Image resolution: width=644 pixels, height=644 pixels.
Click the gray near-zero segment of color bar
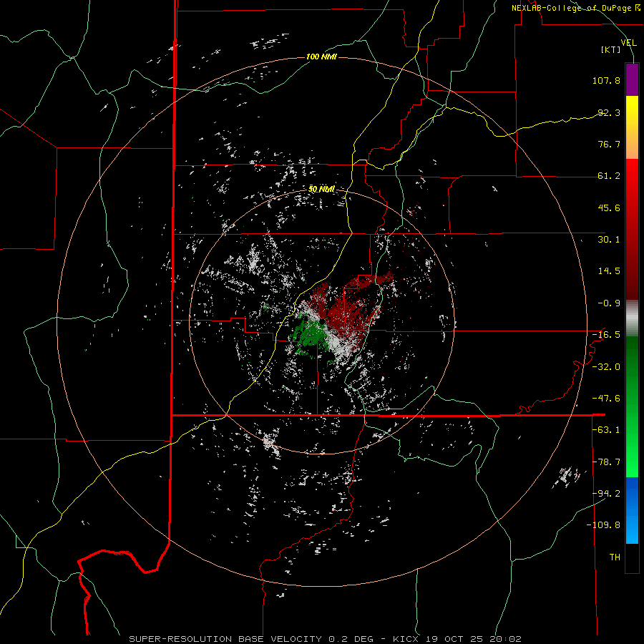pos(632,318)
